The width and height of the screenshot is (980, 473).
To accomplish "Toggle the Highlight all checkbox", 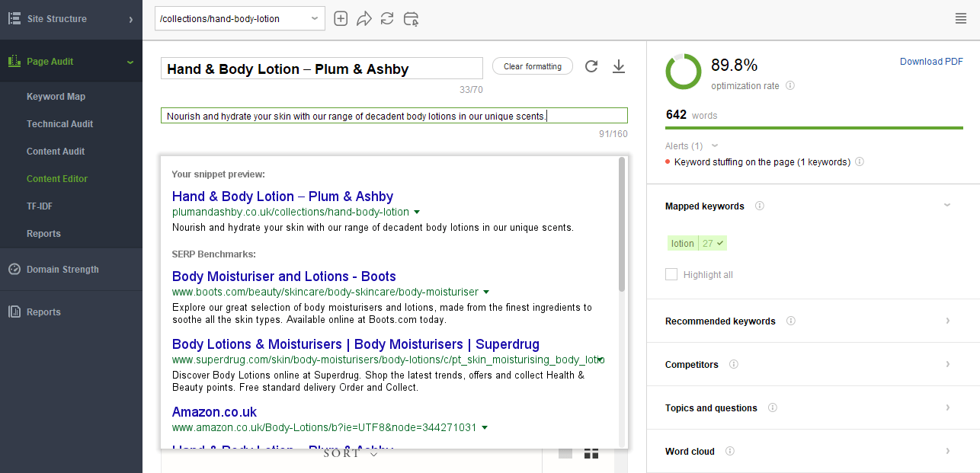I will (x=671, y=275).
